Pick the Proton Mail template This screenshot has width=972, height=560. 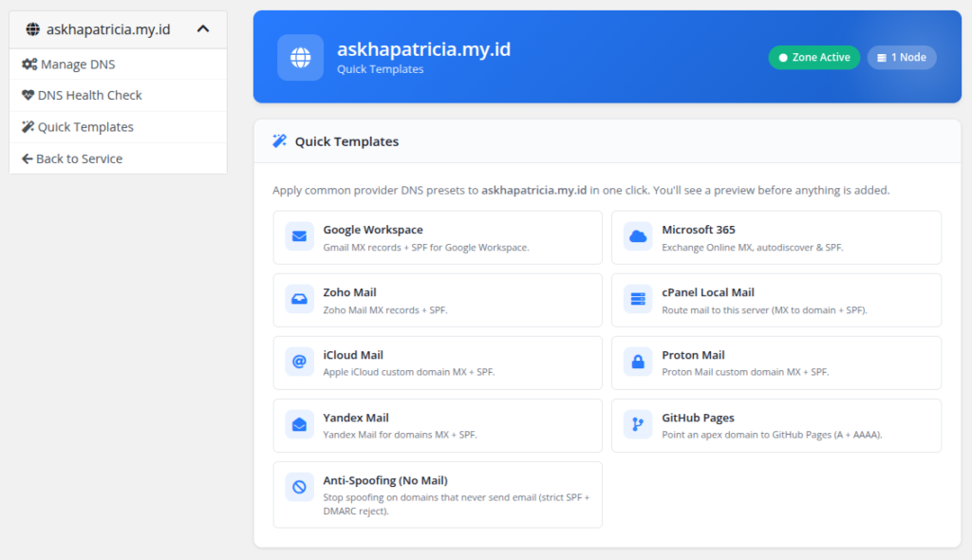(x=776, y=363)
